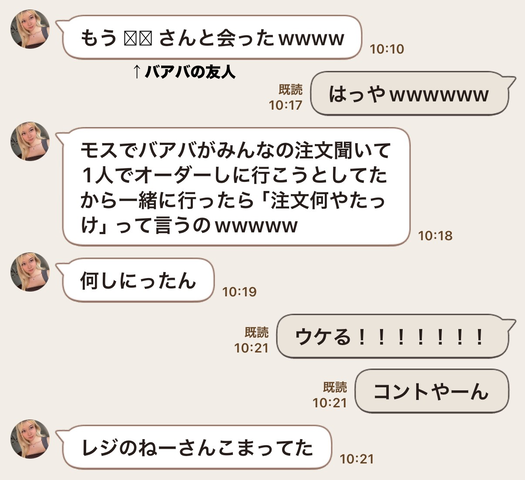The image size is (525, 480).
Task: Select the もう さんと会った message bubble
Action: pos(211,37)
